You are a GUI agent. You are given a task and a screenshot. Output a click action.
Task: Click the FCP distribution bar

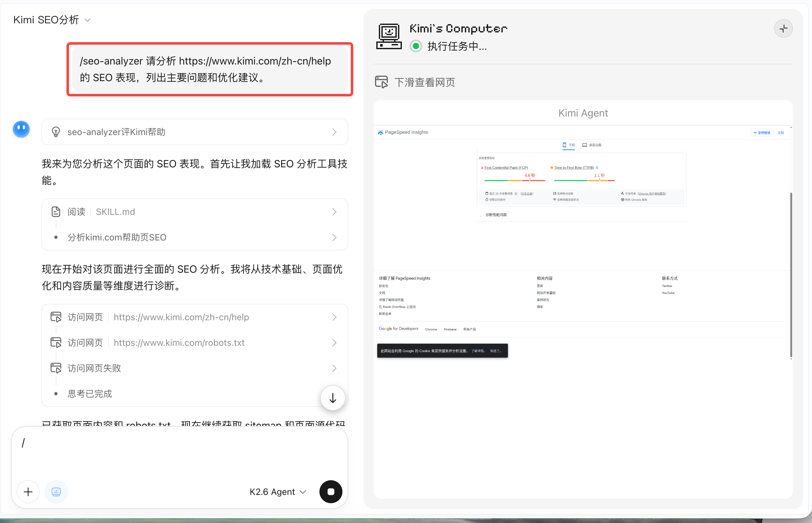coord(514,180)
